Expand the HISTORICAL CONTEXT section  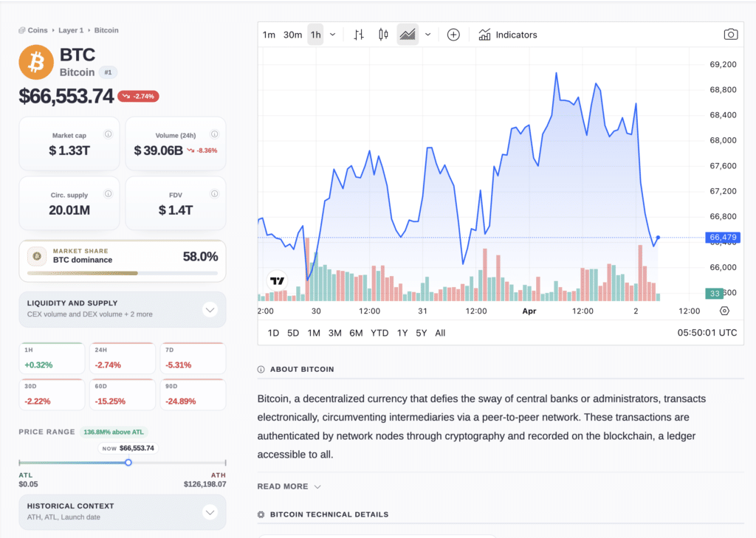pyautogui.click(x=210, y=511)
